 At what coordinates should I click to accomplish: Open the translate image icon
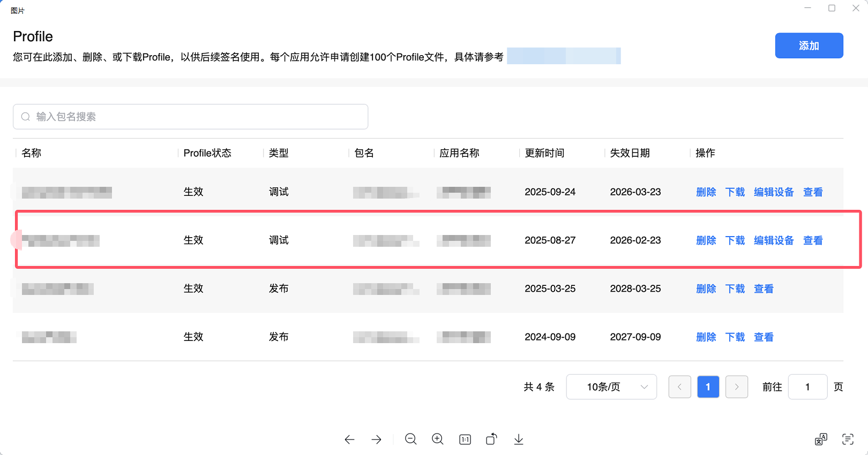point(821,439)
